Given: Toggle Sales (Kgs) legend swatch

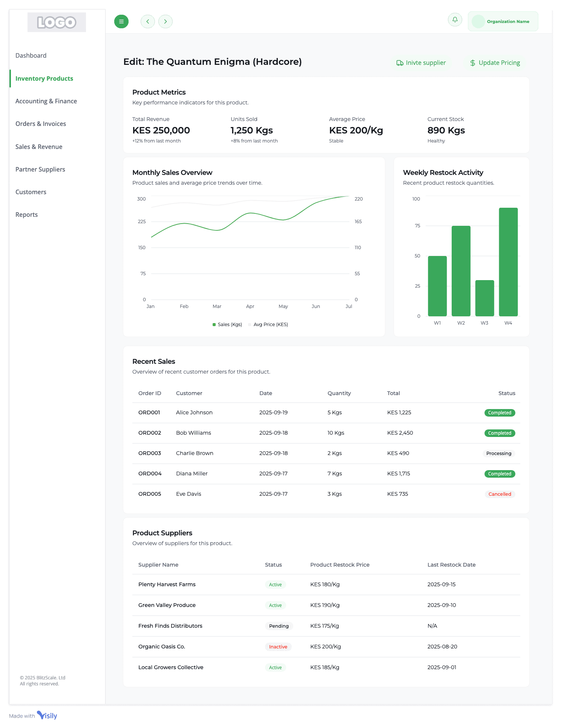Looking at the screenshot, I should [x=214, y=325].
